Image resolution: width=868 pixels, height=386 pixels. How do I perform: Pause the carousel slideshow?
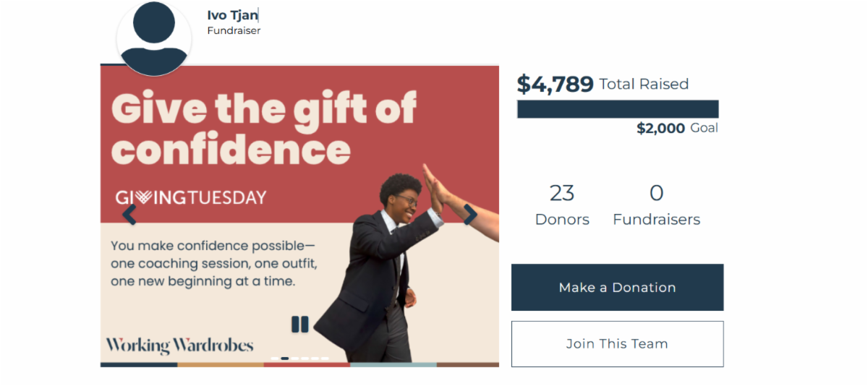tap(300, 325)
